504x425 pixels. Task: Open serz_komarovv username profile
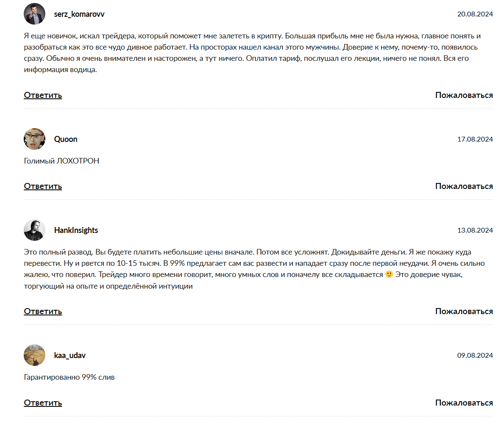coord(79,14)
